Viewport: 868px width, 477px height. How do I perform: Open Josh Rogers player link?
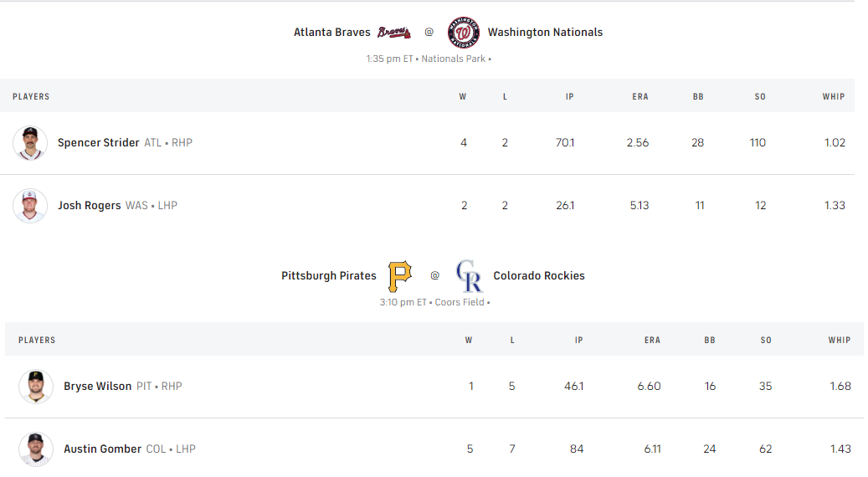90,206
